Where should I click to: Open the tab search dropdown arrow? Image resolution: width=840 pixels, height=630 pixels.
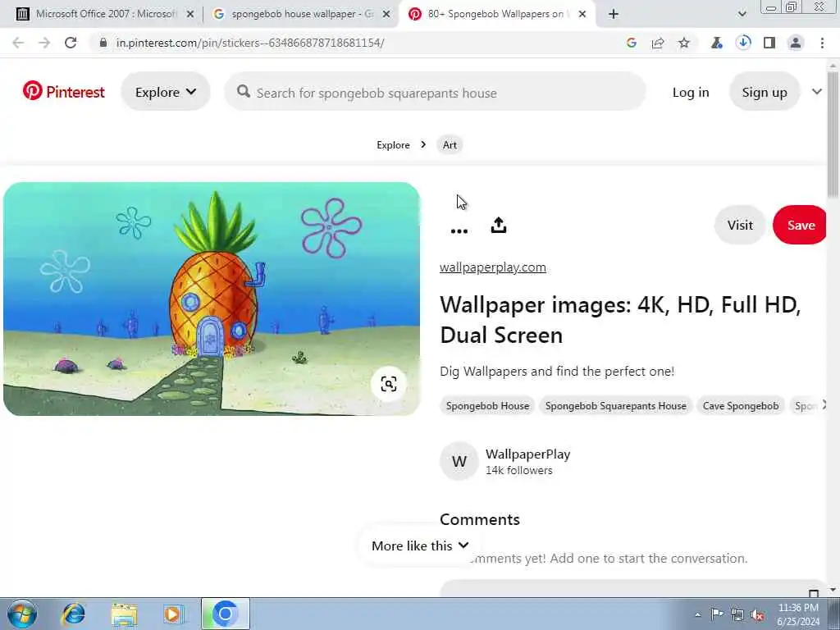pyautogui.click(x=742, y=15)
